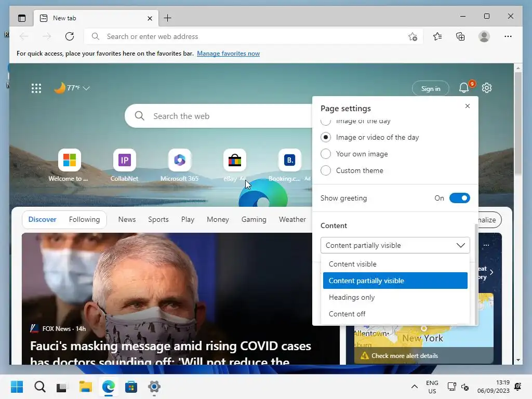
Task: Open File Explorer from taskbar
Action: tap(86, 387)
